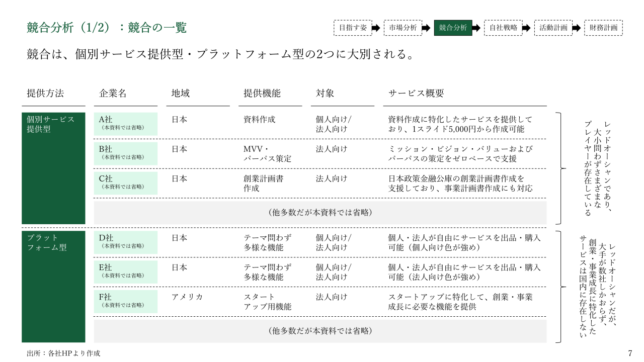Image resolution: width=644 pixels, height=362 pixels.
Task: Click the arrow between 自社戦略 and 活動計画
Action: [526, 28]
